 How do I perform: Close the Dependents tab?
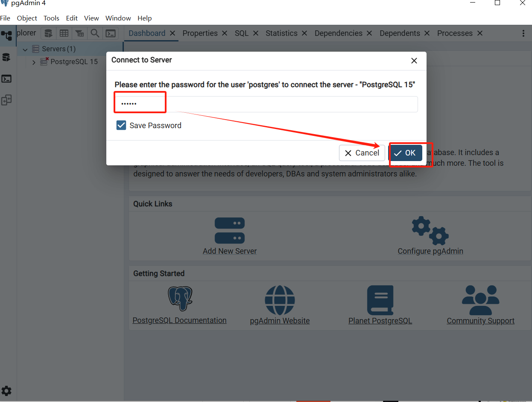427,33
